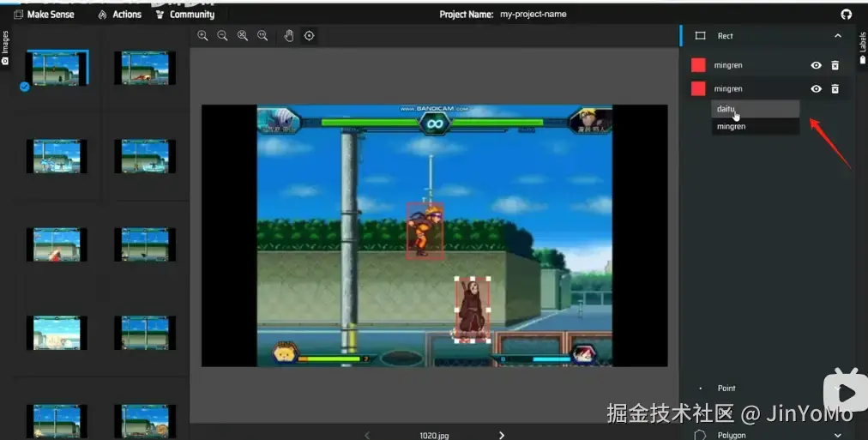Collapse the Images side tab

point(5,47)
